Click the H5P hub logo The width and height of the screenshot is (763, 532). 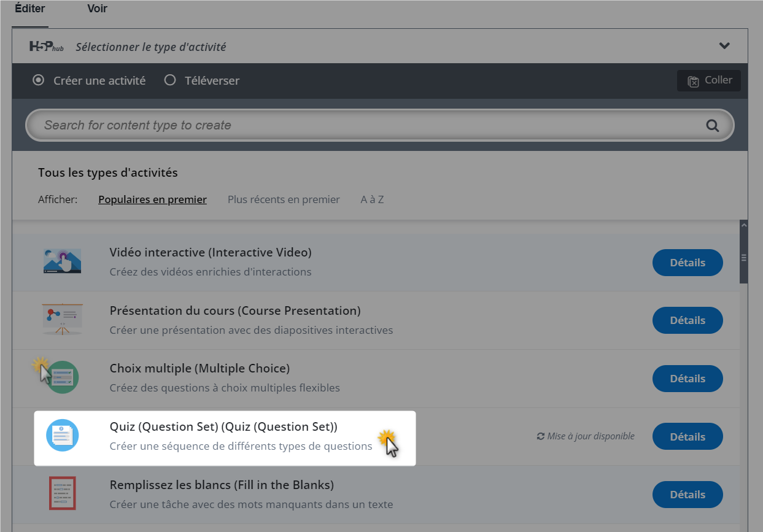(45, 45)
